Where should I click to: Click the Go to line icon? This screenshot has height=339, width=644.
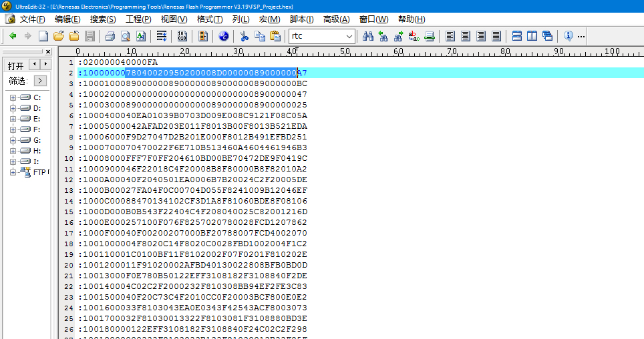tap(430, 36)
